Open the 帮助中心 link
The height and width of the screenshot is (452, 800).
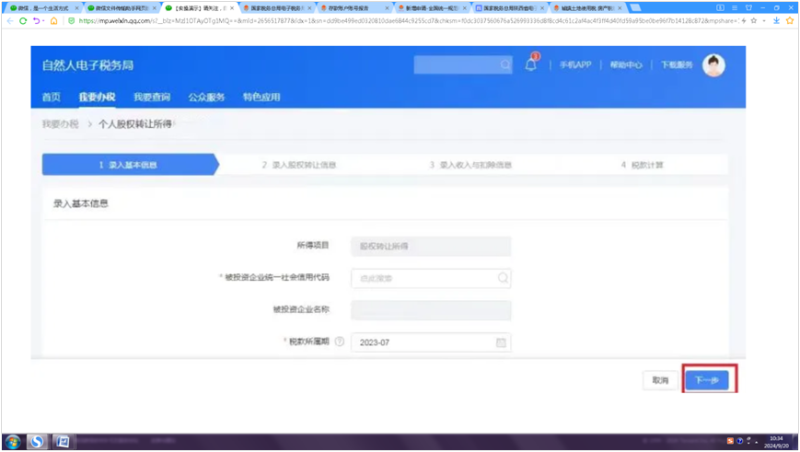tap(625, 65)
